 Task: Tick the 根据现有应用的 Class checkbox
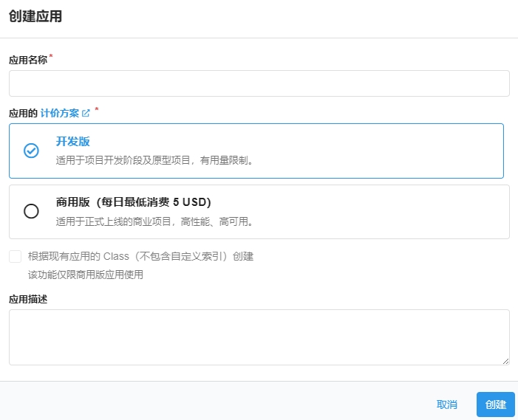click(x=15, y=257)
